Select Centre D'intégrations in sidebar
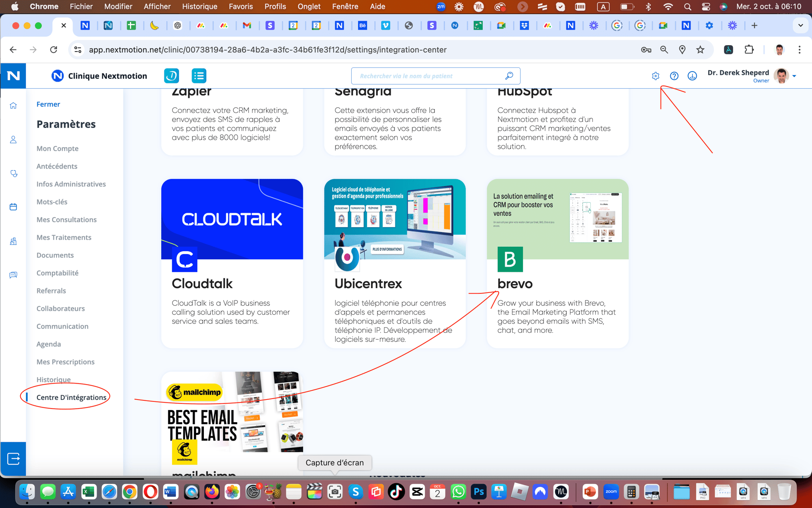Screen dimensions: 812x508 71,397
